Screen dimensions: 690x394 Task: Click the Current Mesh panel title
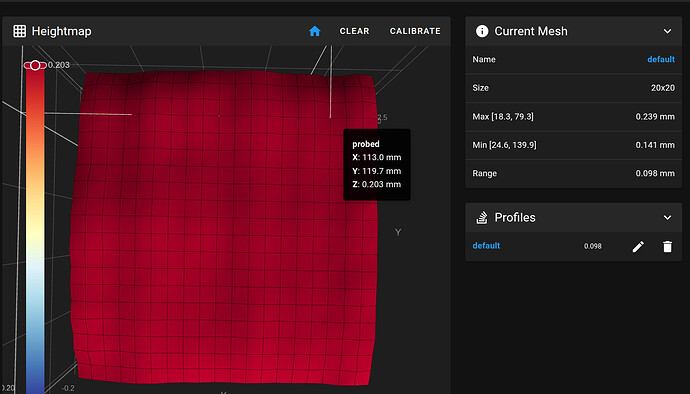531,31
